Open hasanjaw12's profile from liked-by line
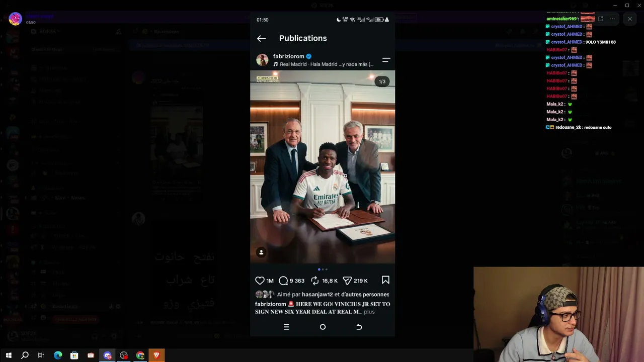 pyautogui.click(x=317, y=294)
